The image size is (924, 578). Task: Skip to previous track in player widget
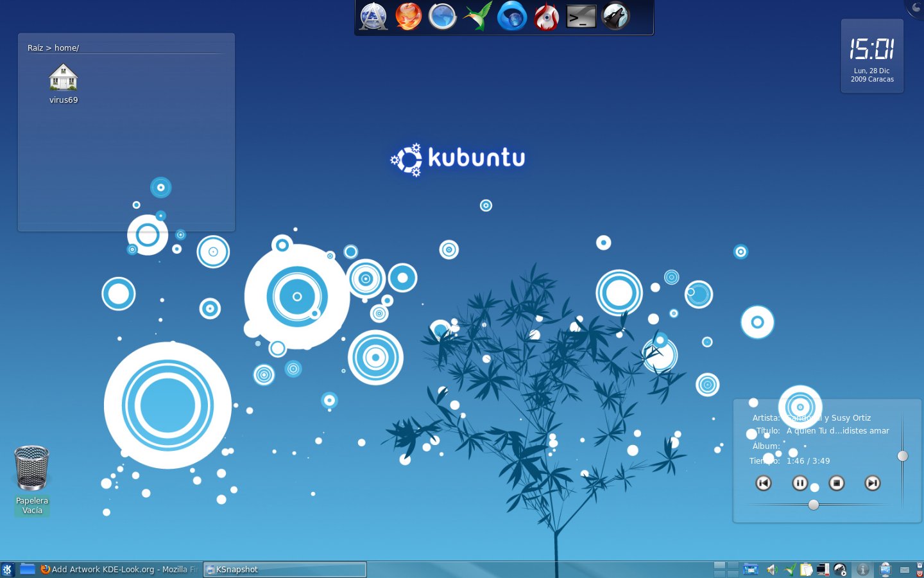(x=764, y=483)
